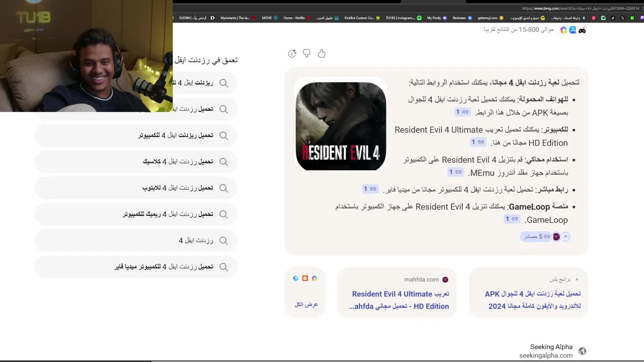Click the Seeking Alpha globe icon
The width and height of the screenshot is (644, 362).
[582, 351]
